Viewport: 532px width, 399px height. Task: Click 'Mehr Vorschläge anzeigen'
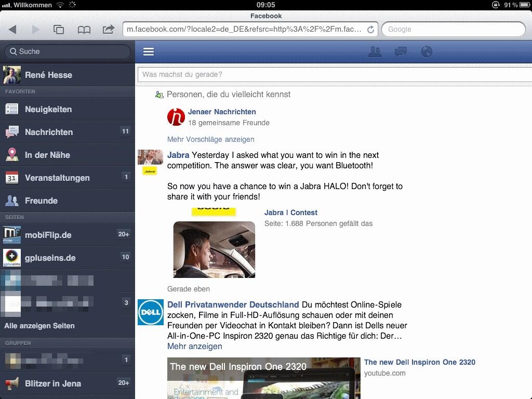pos(211,139)
